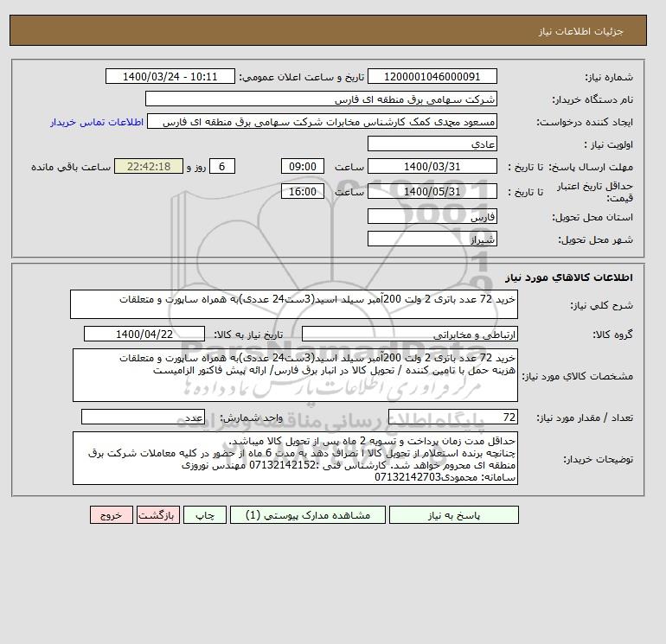Click the deadline time field 09:00
Screen dimensions: 666x644
pyautogui.click(x=303, y=167)
